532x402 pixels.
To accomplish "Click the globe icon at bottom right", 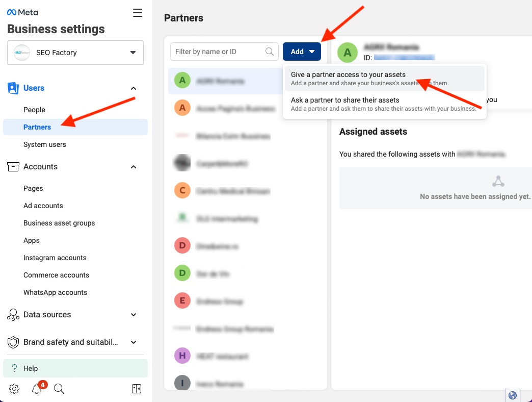I will click(513, 395).
